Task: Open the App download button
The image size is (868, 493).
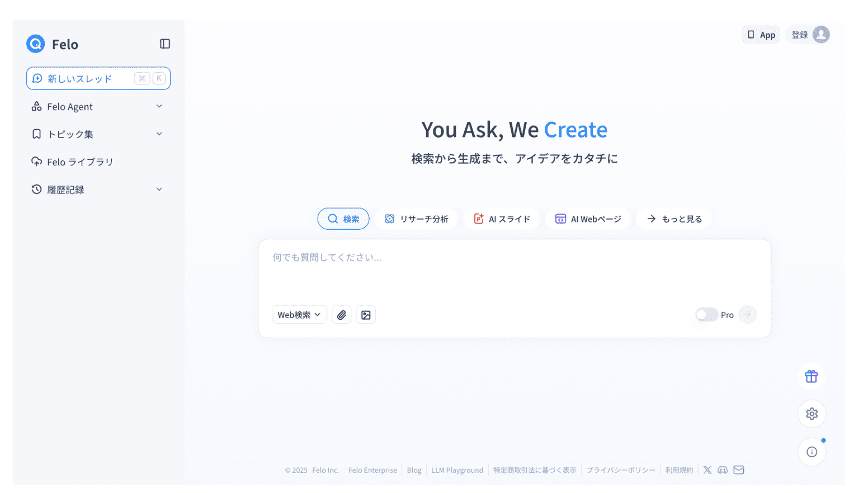Action: [x=761, y=35]
